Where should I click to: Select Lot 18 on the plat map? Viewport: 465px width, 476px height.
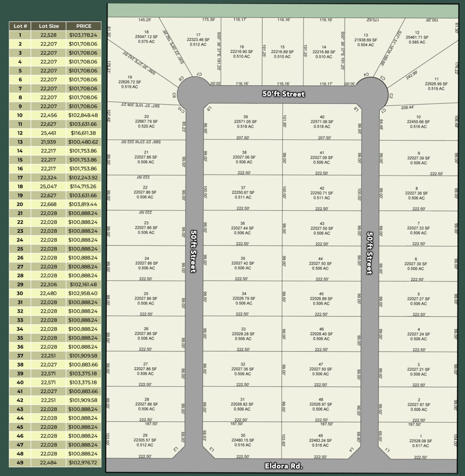(x=146, y=35)
